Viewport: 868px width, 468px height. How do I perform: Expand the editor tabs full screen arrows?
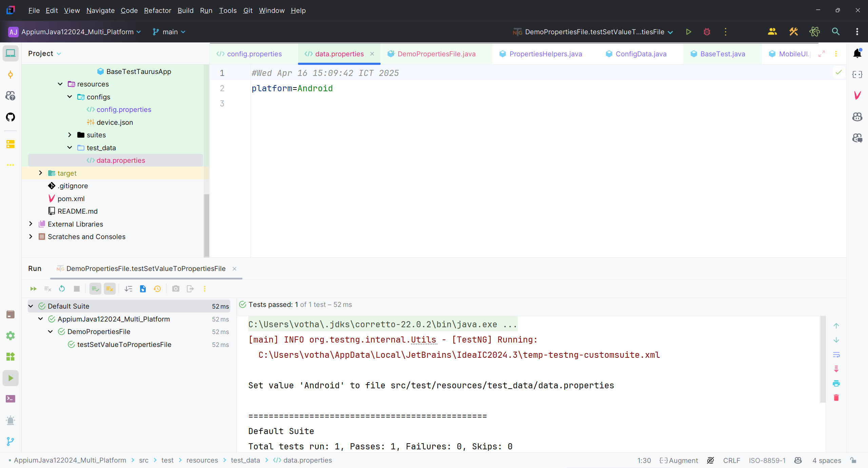(822, 54)
